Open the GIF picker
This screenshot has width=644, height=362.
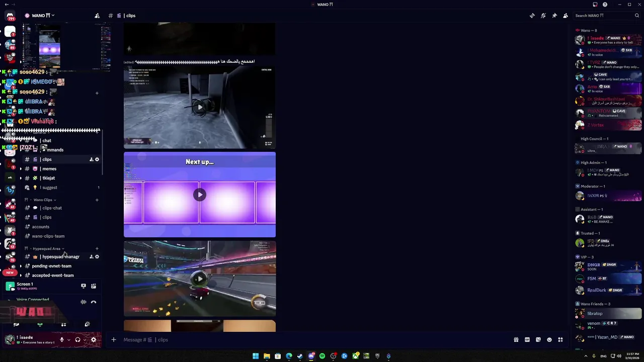pos(527,340)
